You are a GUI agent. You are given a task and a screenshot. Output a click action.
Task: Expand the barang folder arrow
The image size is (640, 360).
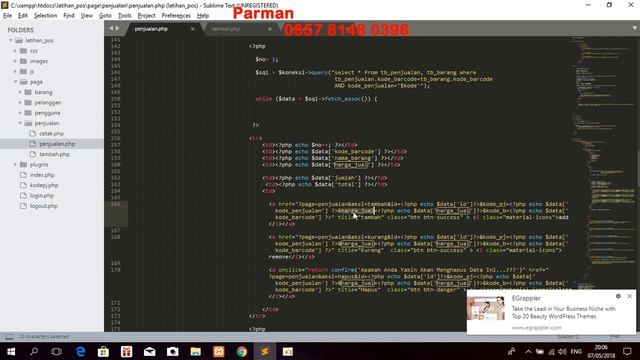pos(20,92)
